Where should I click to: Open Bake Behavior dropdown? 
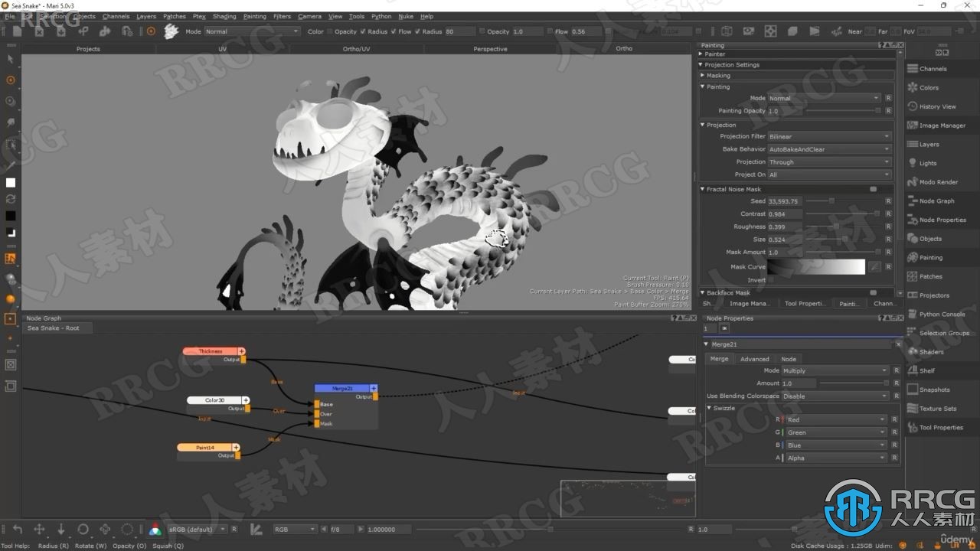pyautogui.click(x=830, y=149)
